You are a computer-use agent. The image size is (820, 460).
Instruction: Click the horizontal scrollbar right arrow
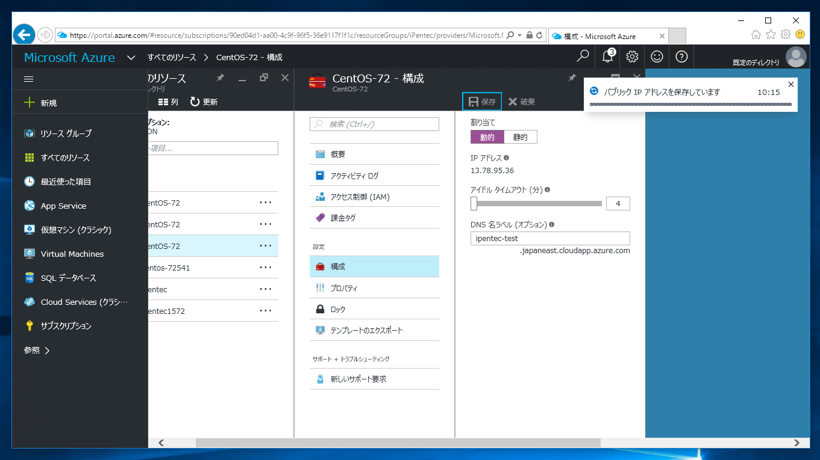tap(796, 443)
